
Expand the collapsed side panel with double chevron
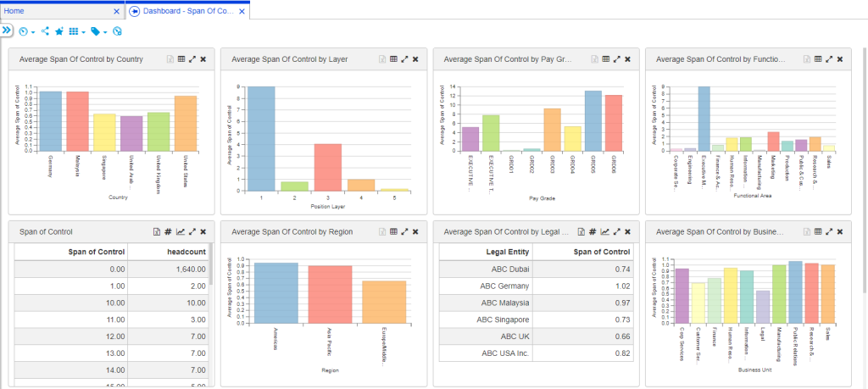coord(6,30)
